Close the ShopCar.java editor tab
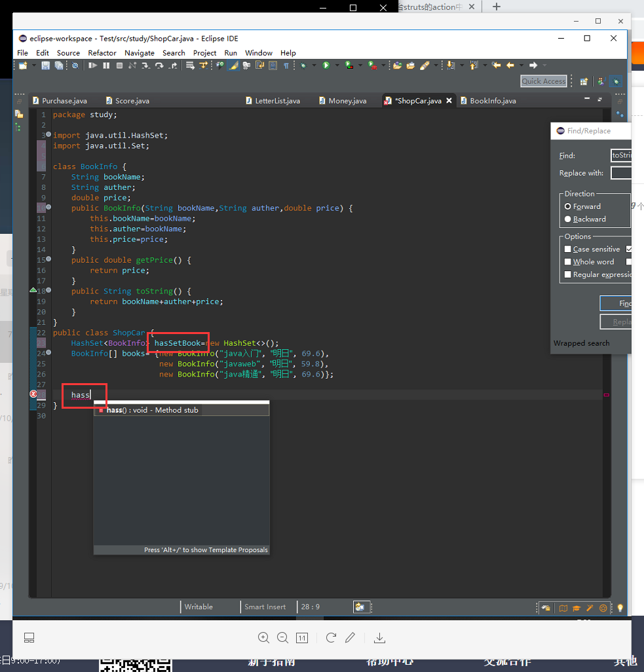The width and height of the screenshot is (644, 672). tap(449, 100)
